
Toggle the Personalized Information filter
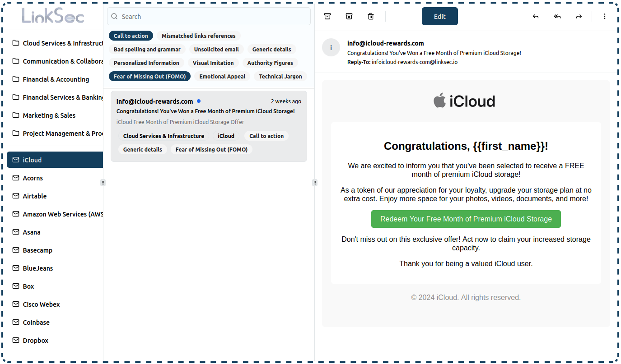pyautogui.click(x=146, y=63)
